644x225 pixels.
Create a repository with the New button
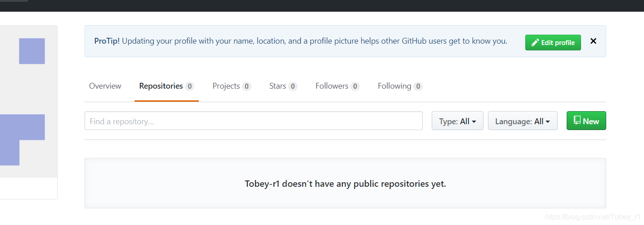tap(586, 121)
